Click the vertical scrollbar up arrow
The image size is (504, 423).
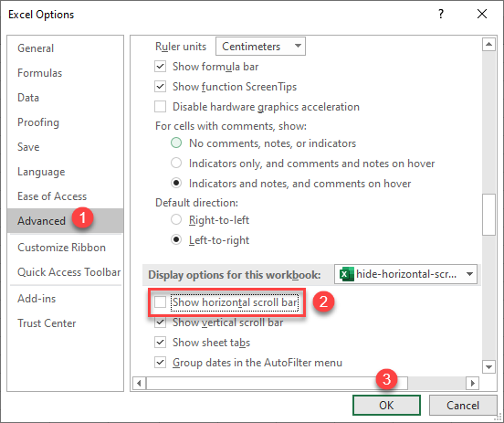pos(488,44)
